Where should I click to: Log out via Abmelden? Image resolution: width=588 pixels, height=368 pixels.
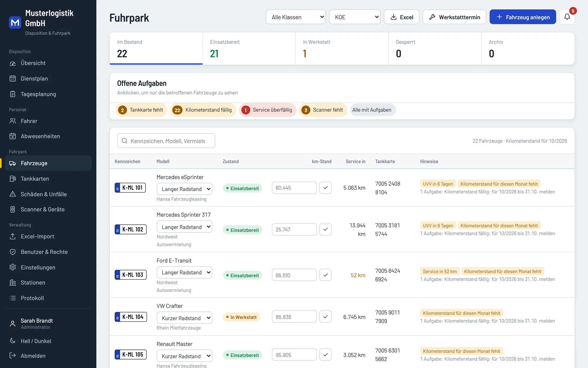coord(48,356)
